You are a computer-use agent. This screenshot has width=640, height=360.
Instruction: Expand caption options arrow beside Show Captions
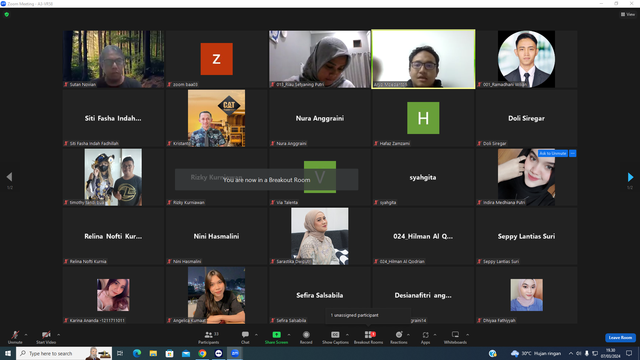(x=347, y=335)
